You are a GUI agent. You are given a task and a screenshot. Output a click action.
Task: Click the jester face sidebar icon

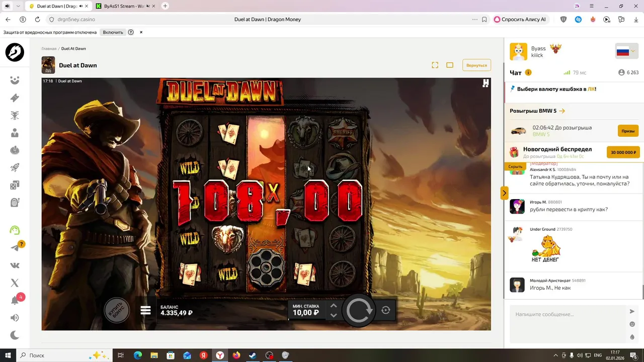point(15,80)
